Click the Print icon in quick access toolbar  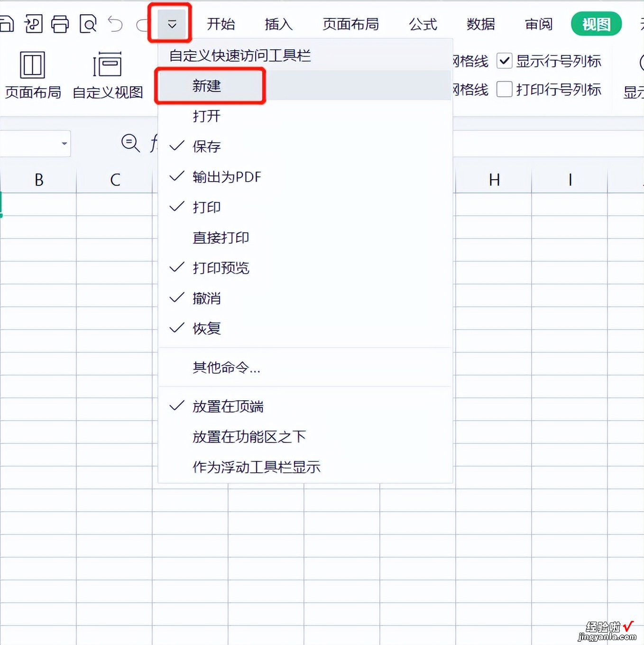60,24
